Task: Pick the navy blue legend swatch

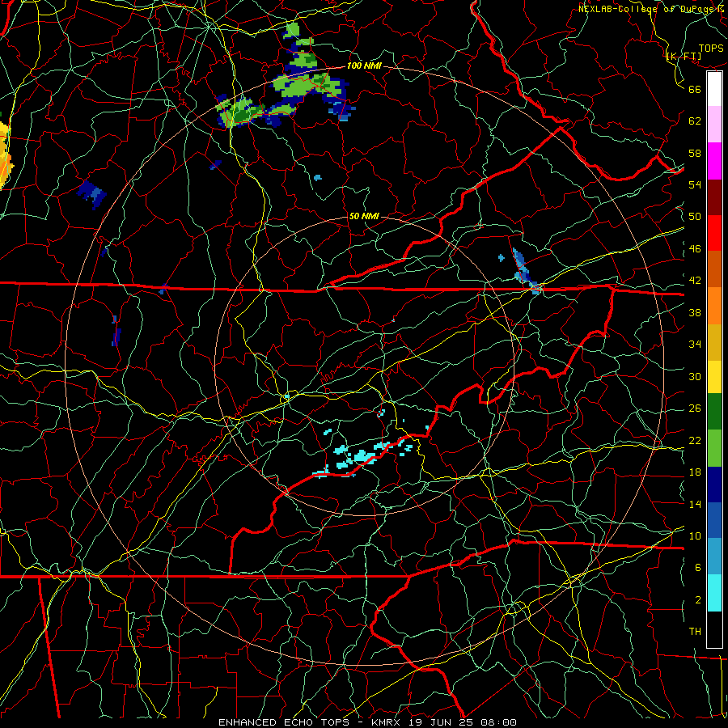Action: point(714,485)
